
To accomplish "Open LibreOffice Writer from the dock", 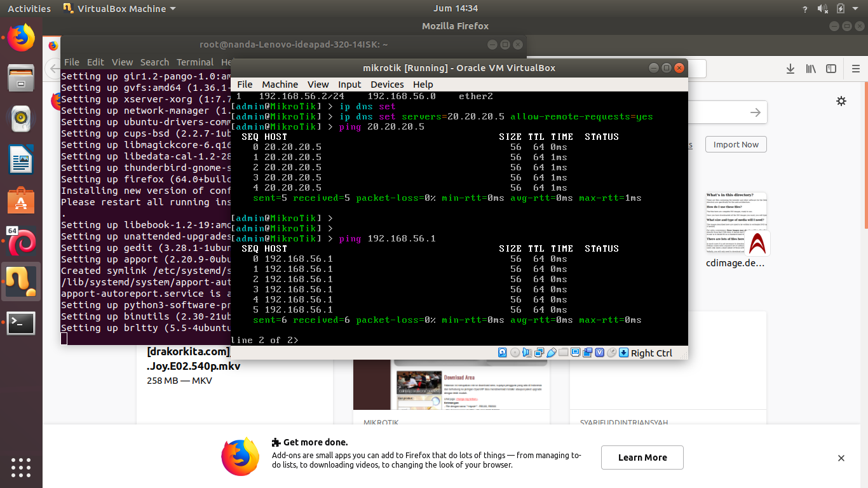I will point(21,159).
